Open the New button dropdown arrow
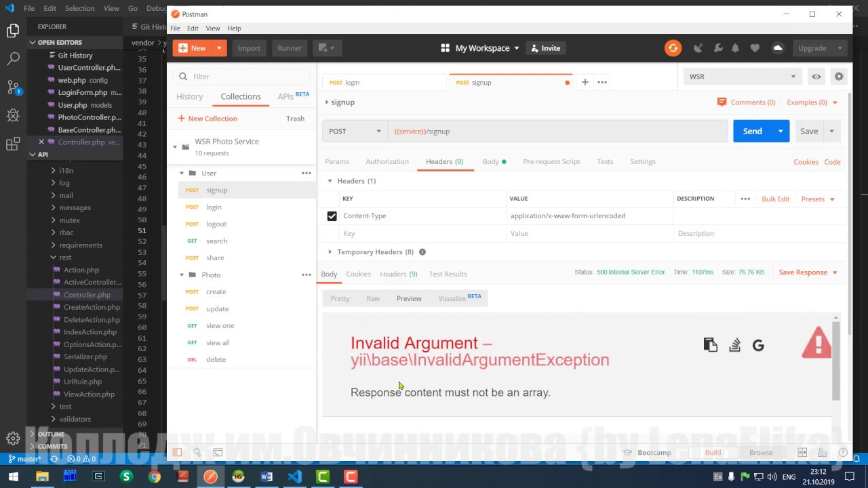Screen dimensions: 868x488 click(219, 48)
